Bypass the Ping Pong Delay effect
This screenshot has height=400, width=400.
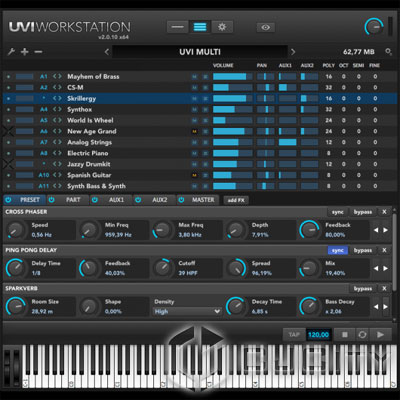coord(363,250)
